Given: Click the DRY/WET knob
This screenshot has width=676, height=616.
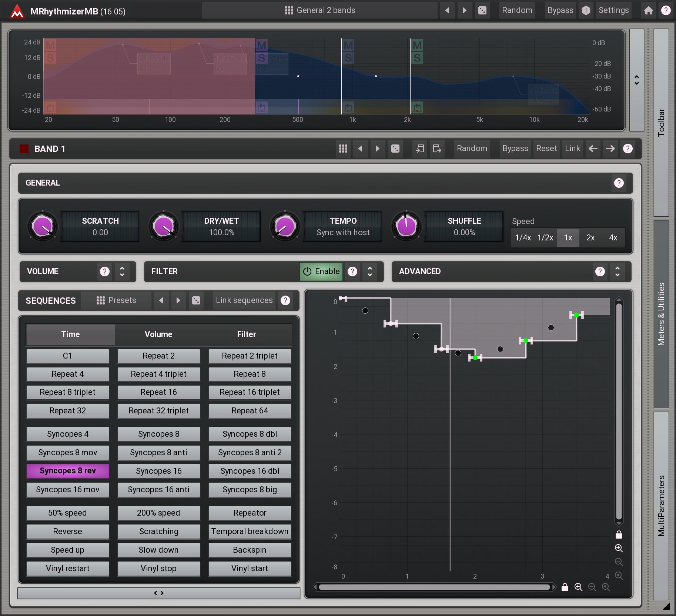Looking at the screenshot, I should click(164, 226).
